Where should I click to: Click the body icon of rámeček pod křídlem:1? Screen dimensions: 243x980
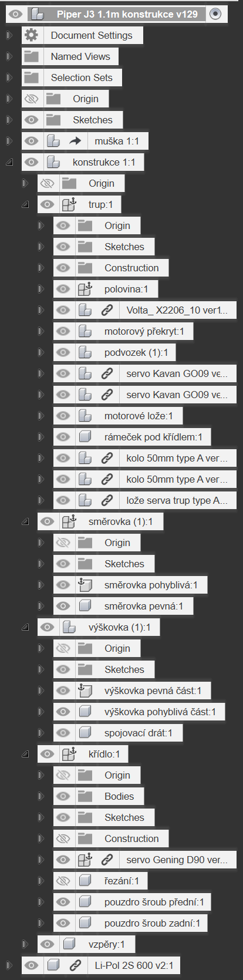click(85, 437)
